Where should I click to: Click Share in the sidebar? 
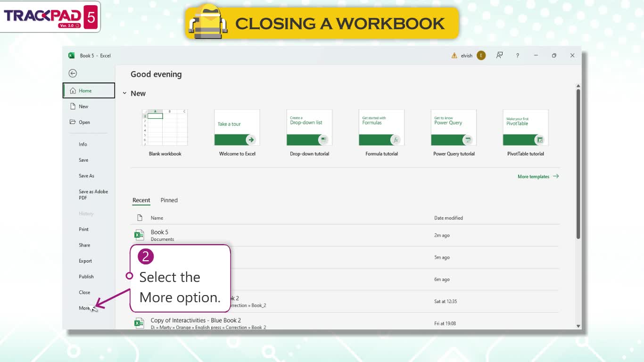click(x=84, y=245)
